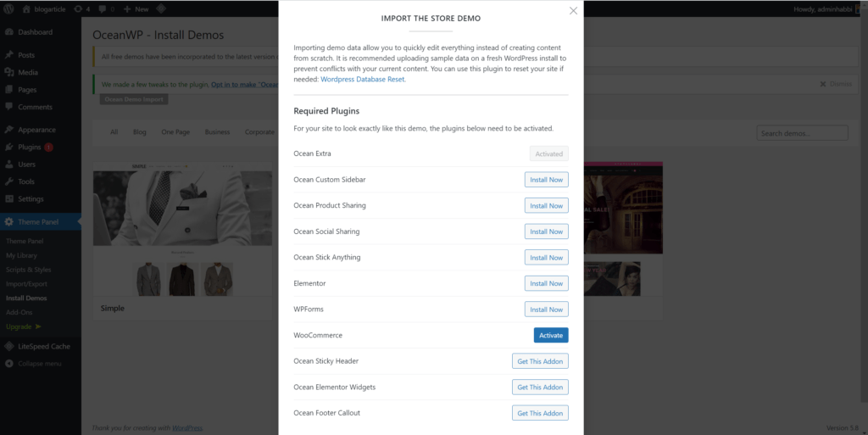
Task: Open the Theme Panel gear icon
Action: point(8,222)
